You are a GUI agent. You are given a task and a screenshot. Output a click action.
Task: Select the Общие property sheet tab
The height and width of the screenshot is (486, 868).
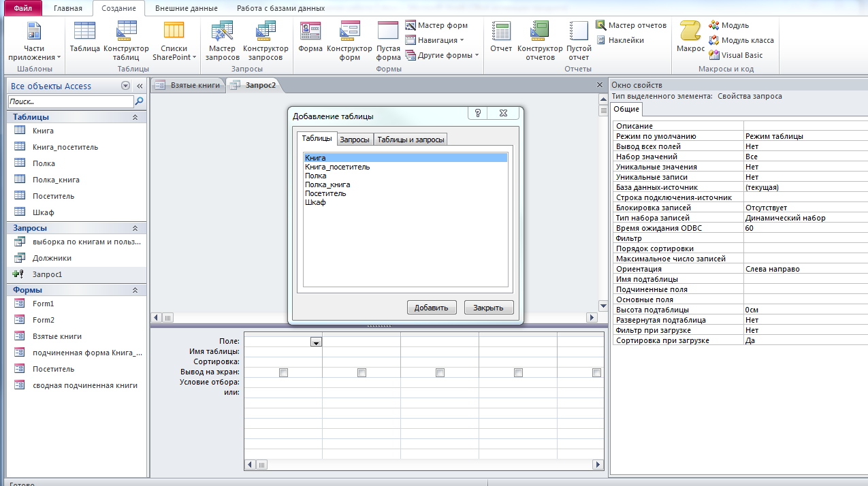click(x=626, y=110)
